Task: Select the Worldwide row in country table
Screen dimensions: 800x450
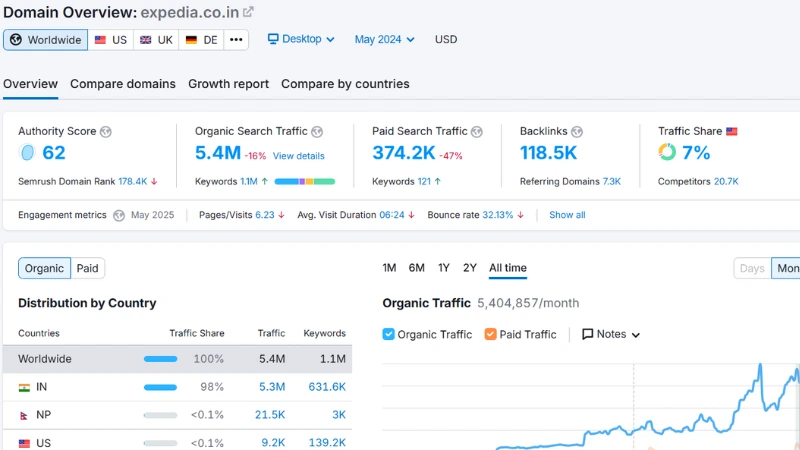Action: point(177,359)
